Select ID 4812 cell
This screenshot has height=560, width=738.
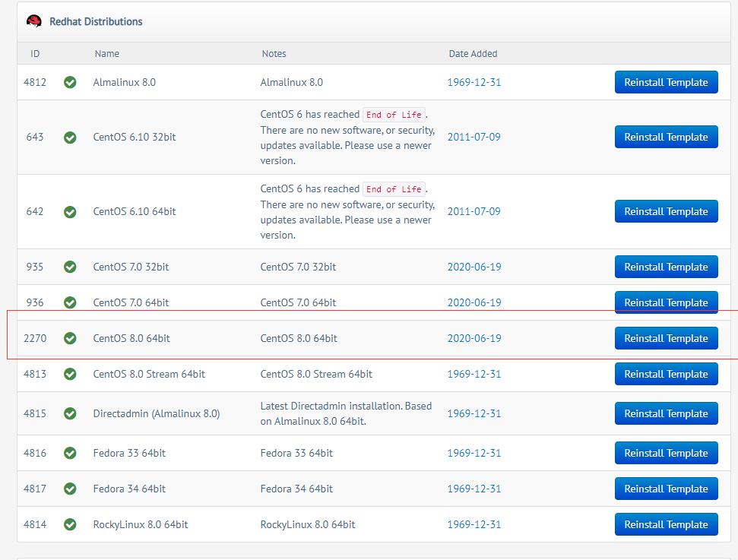(35, 82)
